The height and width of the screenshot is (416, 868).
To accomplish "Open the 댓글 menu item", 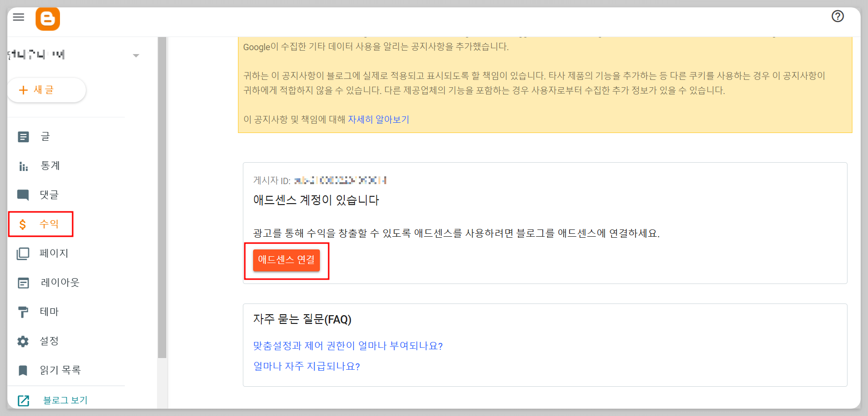I will [49, 195].
